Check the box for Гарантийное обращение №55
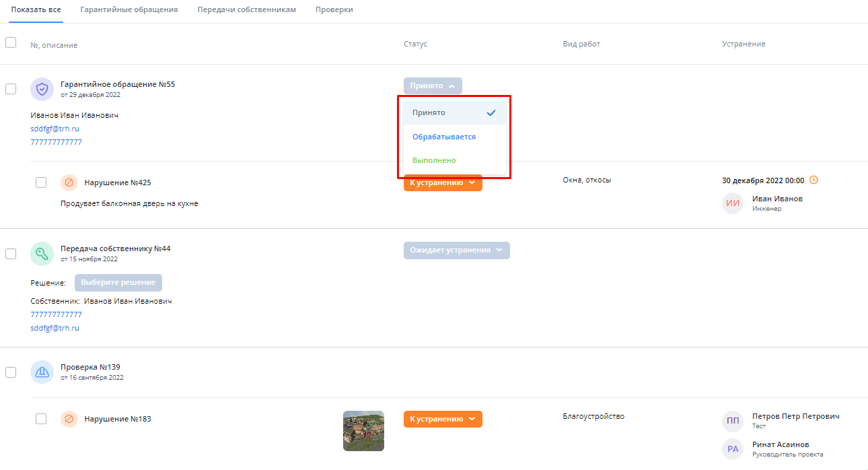The width and height of the screenshot is (868, 470). 11,89
